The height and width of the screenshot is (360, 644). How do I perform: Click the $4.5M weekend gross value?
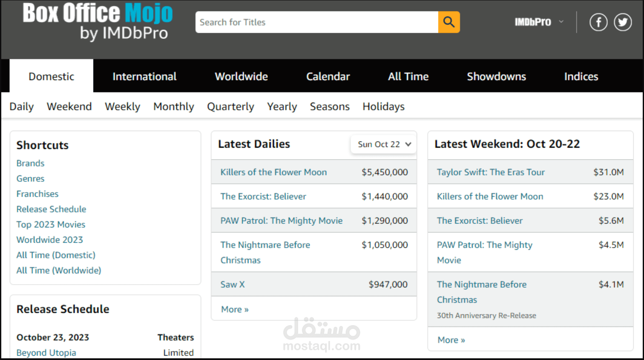(x=611, y=245)
